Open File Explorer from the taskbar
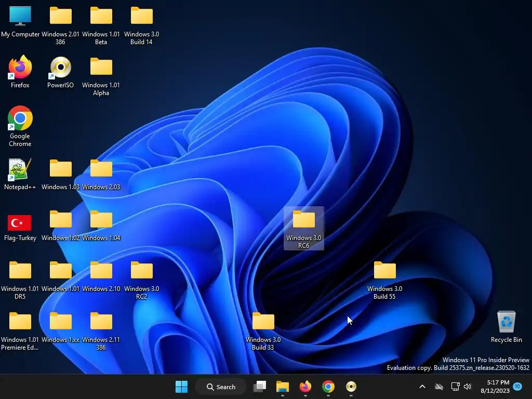The width and height of the screenshot is (532, 399). [x=282, y=387]
